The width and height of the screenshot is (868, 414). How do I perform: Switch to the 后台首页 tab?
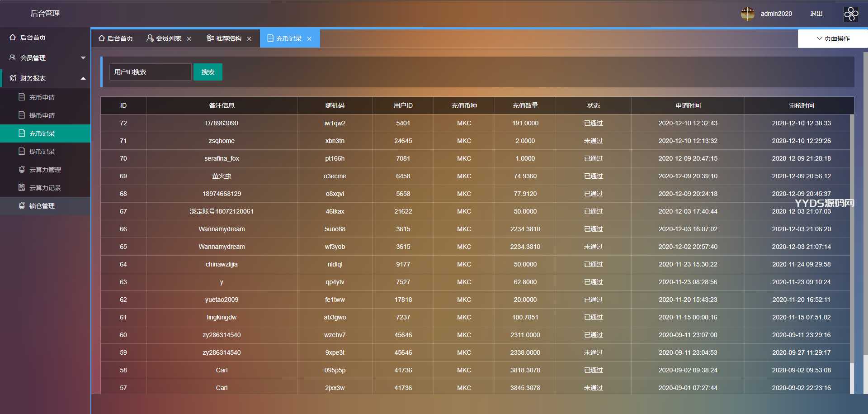[x=116, y=38]
